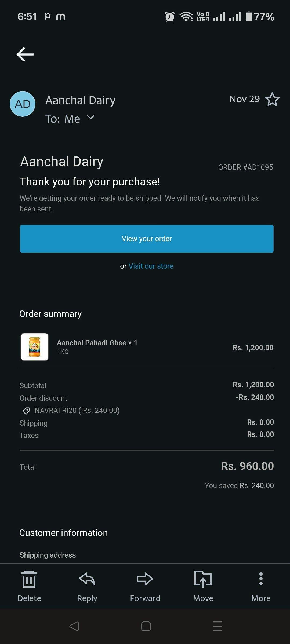Tap the back arrow to leave email

click(x=25, y=54)
